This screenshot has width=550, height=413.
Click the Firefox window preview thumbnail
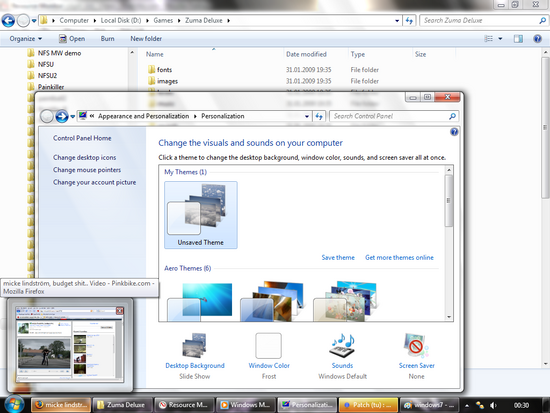tap(70, 344)
